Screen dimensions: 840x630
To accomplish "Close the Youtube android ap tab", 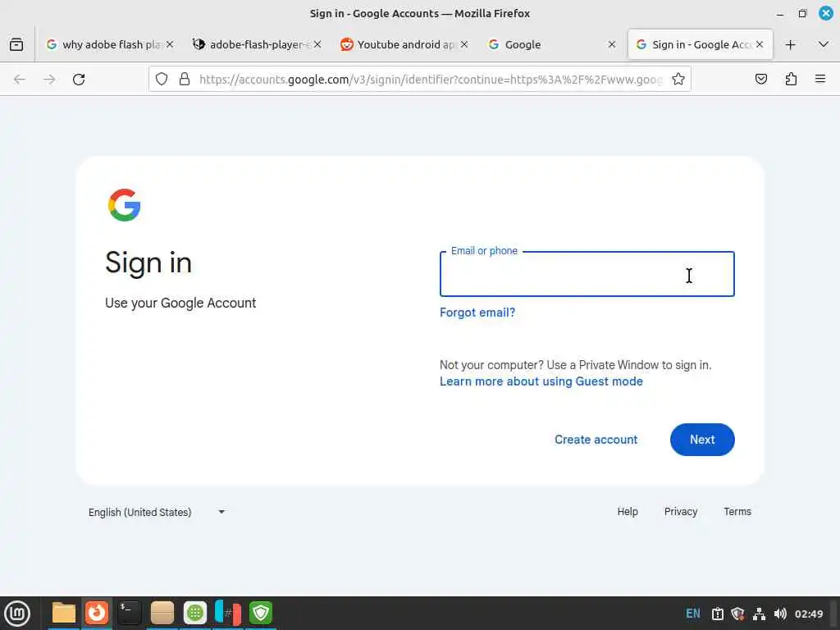I will tap(464, 44).
